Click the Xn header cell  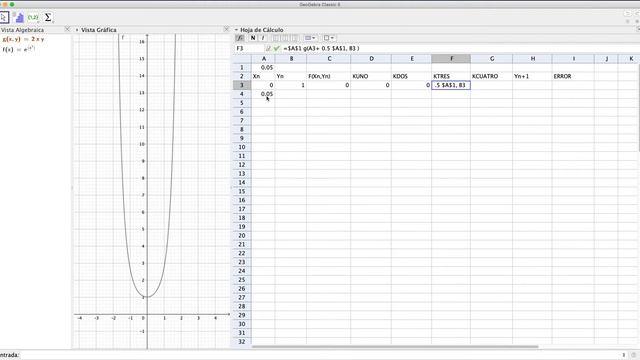point(263,76)
